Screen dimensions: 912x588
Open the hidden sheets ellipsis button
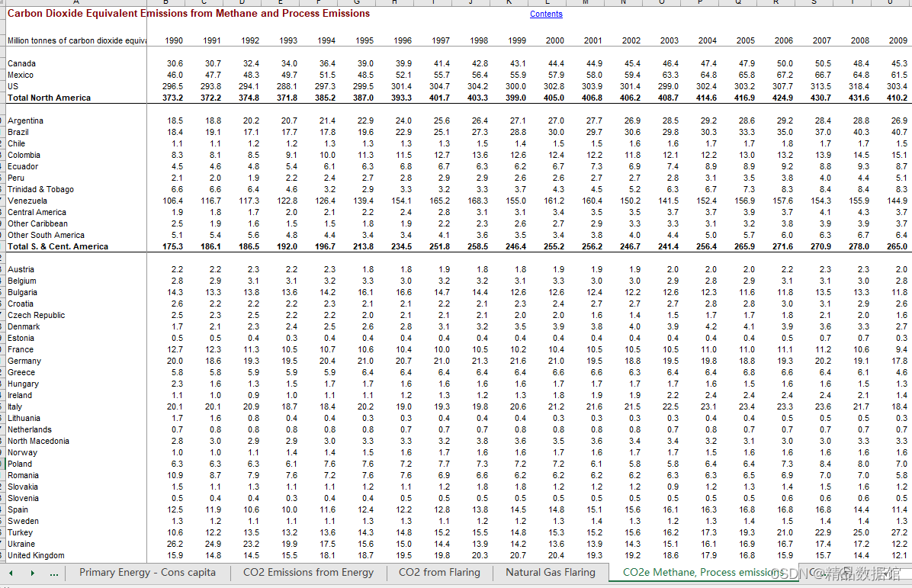(x=54, y=574)
